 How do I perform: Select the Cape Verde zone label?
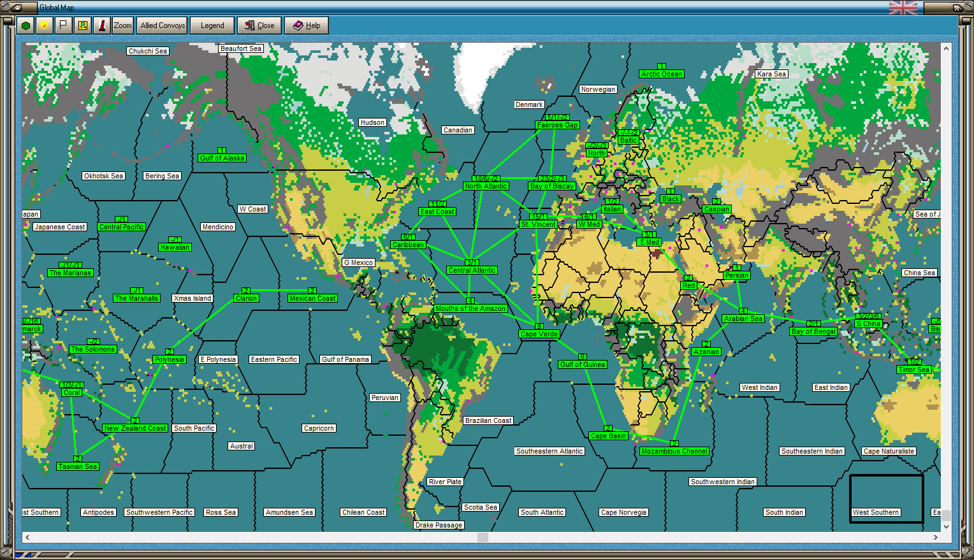click(x=539, y=334)
